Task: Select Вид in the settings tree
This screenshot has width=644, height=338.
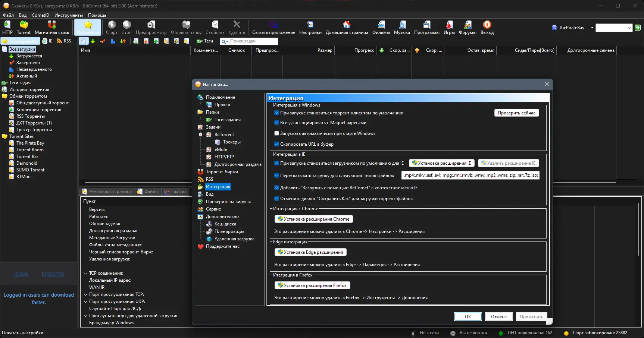Action: [210, 194]
